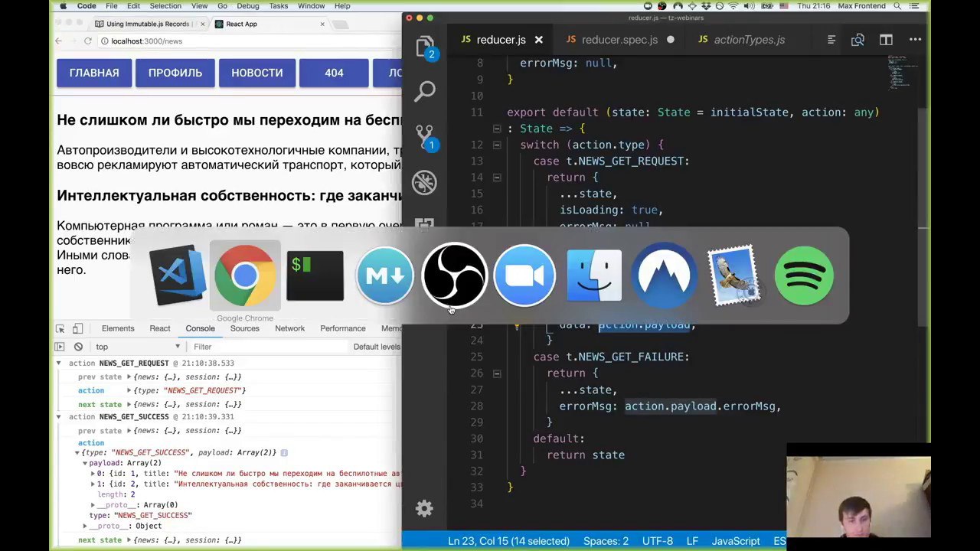
Task: Click the VS Code minimap code overview
Action: coord(903,73)
